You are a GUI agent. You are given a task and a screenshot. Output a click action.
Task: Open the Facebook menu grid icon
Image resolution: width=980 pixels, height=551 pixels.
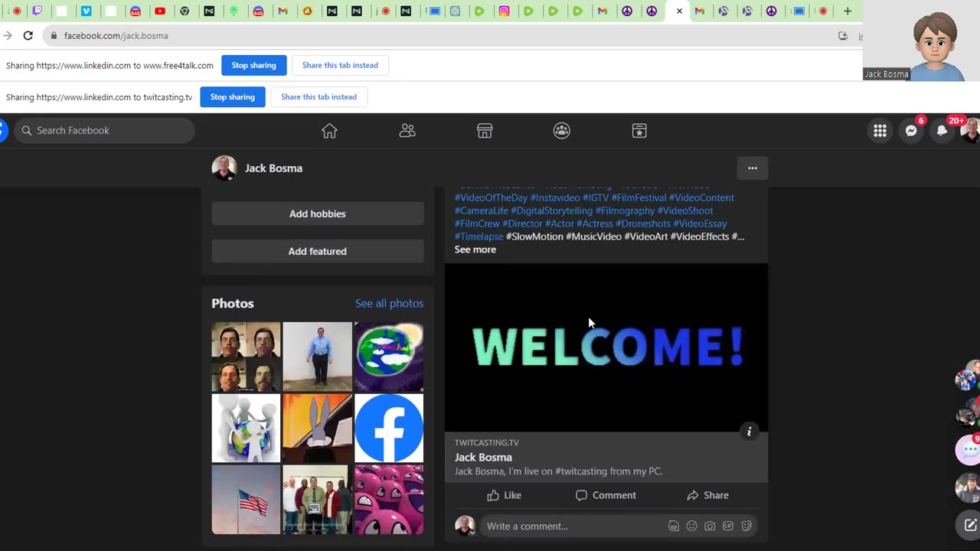880,131
